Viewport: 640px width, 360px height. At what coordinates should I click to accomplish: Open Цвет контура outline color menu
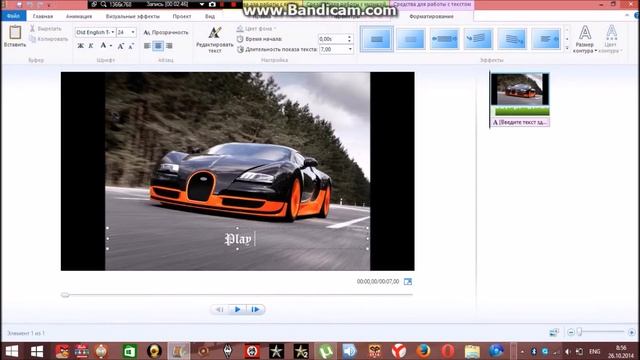[x=611, y=39]
